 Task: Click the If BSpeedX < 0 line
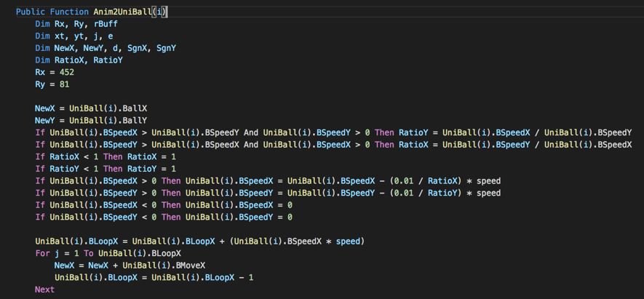click(x=164, y=205)
